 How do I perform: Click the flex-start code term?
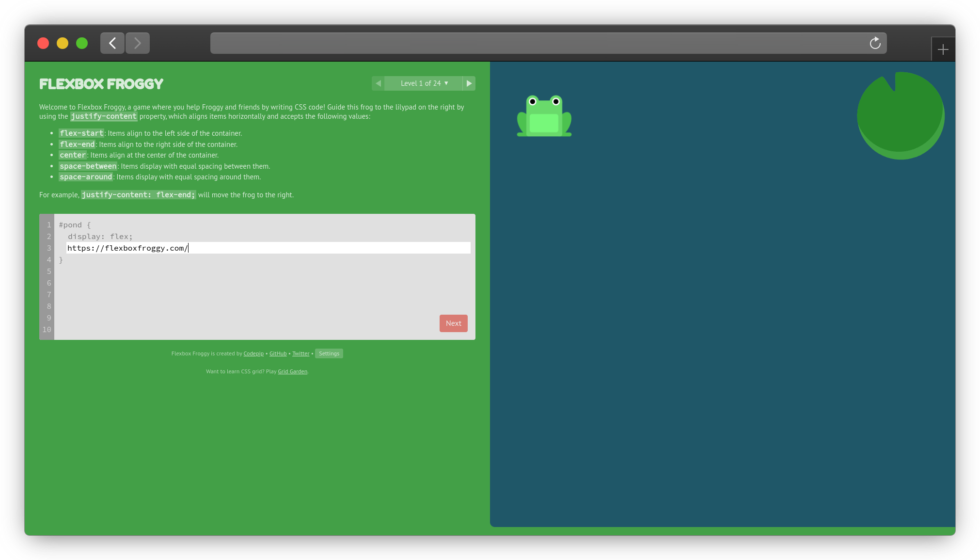[x=81, y=133]
